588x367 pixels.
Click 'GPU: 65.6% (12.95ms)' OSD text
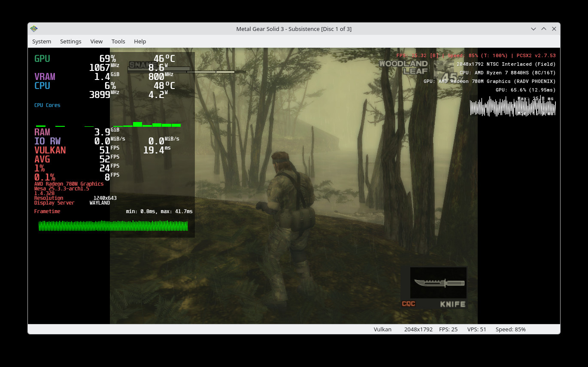(x=526, y=90)
